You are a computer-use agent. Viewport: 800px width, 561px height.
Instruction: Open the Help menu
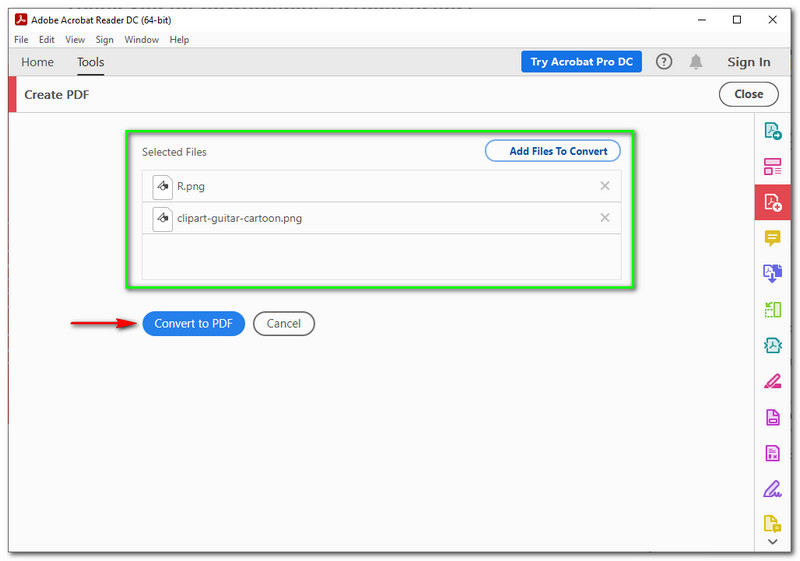click(179, 40)
